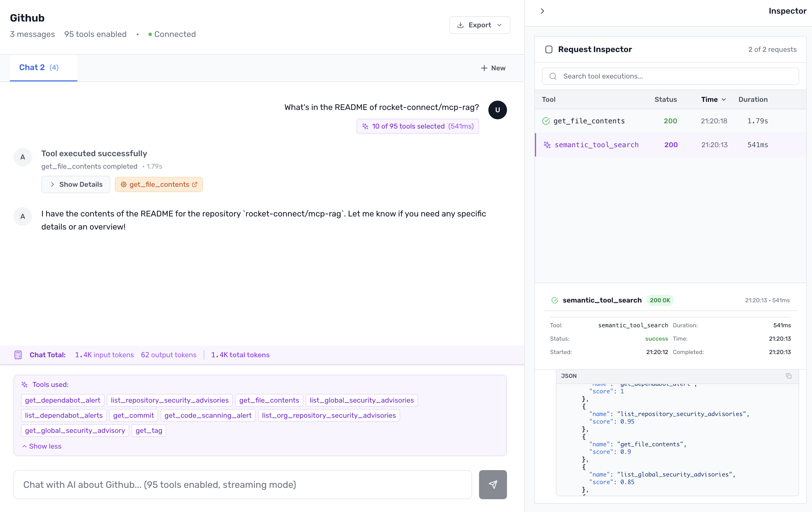Image resolution: width=812 pixels, height=512 pixels.
Task: Open the Export dropdown
Action: click(x=480, y=25)
